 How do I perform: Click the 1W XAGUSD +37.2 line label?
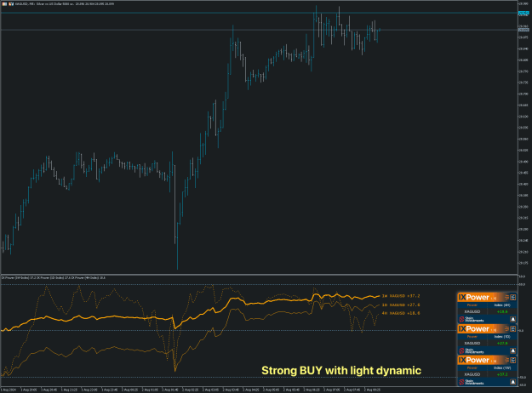pyautogui.click(x=401, y=296)
